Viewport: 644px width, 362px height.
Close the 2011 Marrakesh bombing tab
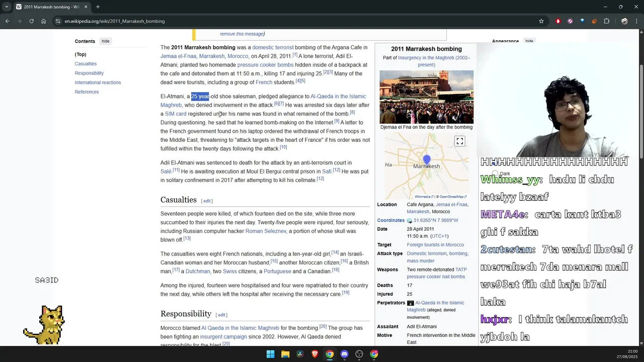[x=86, y=7]
